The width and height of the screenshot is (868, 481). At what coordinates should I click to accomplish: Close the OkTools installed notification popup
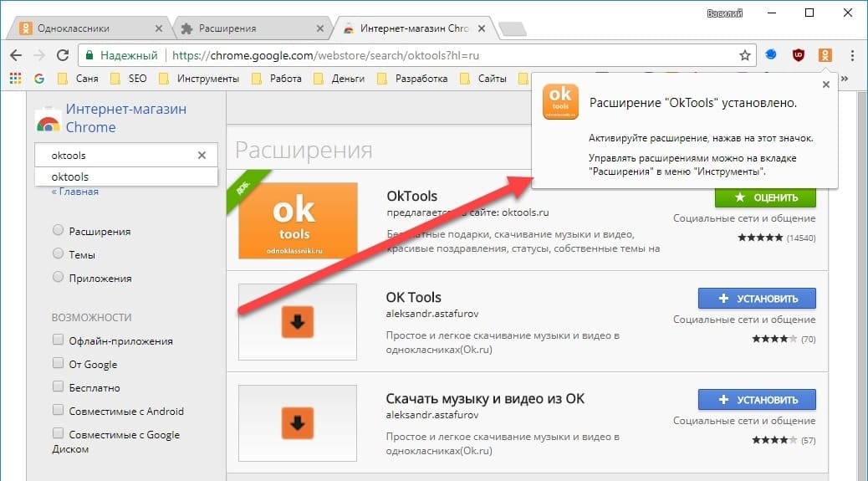tap(826, 84)
